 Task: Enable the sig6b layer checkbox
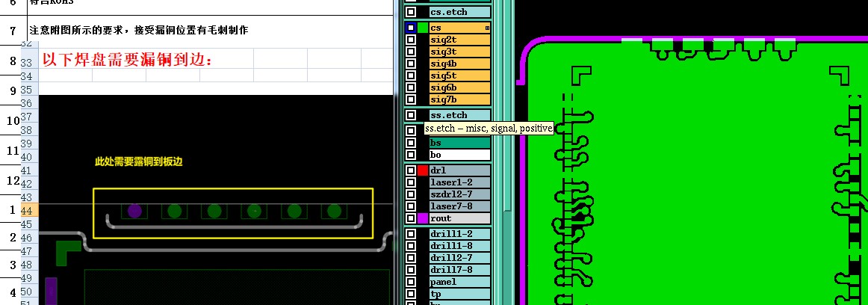click(411, 87)
